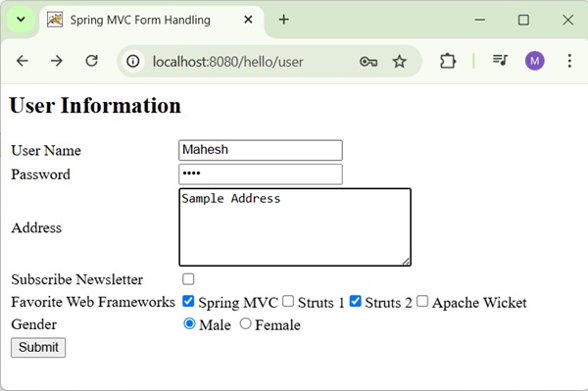The width and height of the screenshot is (588, 391).
Task: Check the Apache Wicket checkbox
Action: [422, 301]
